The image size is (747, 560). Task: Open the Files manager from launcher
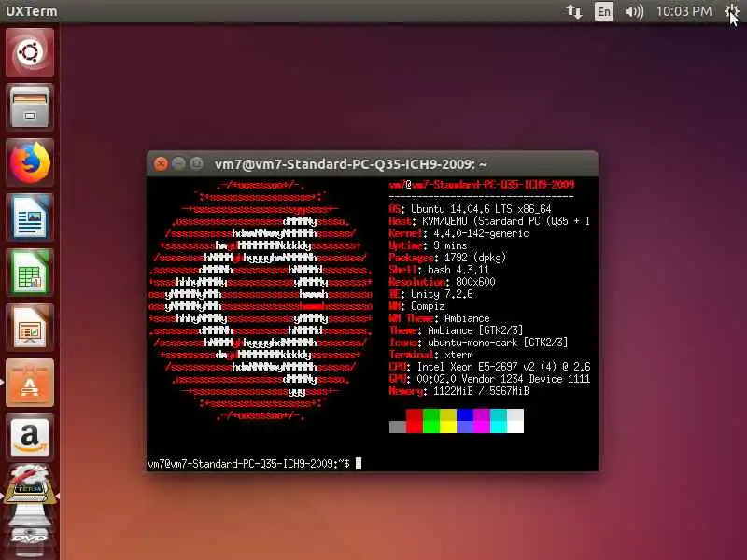pos(30,107)
